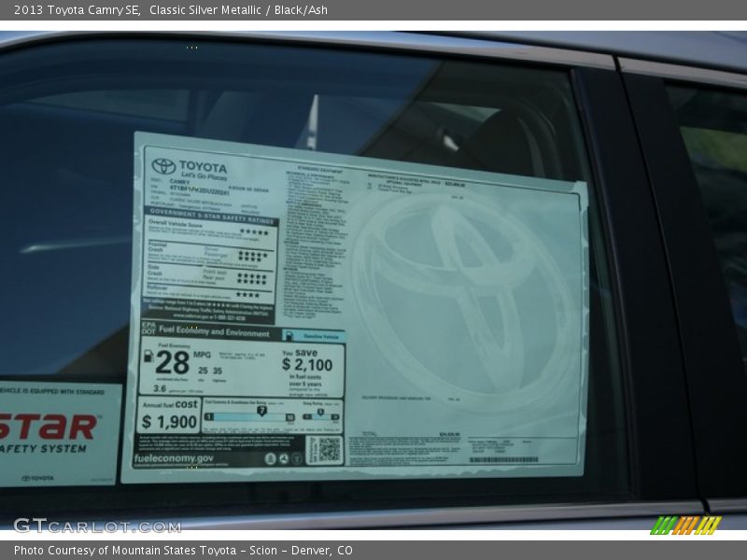This screenshot has width=747, height=560.
Task: Click the 'You save' label text
Action: point(300,353)
